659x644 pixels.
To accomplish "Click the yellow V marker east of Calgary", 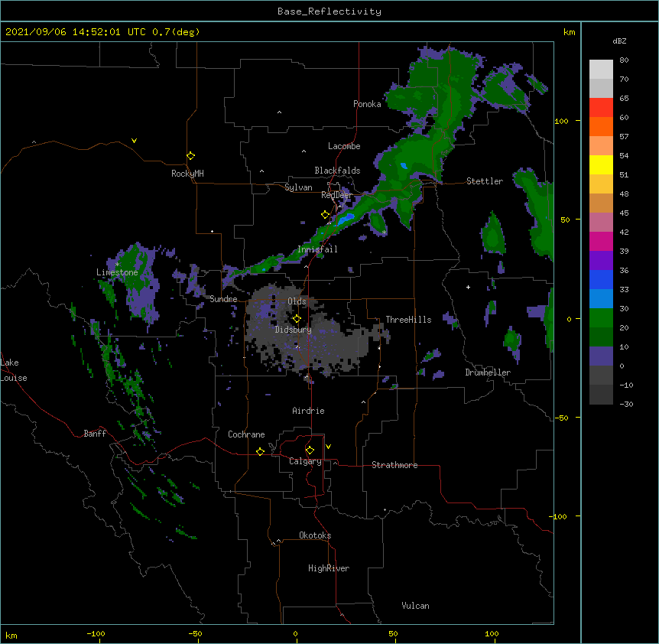I will pos(328,447).
